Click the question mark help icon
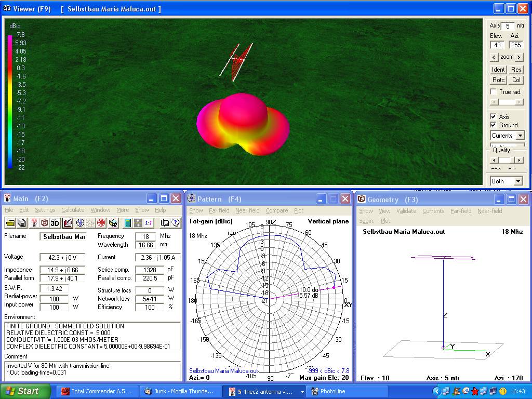 pos(176,223)
